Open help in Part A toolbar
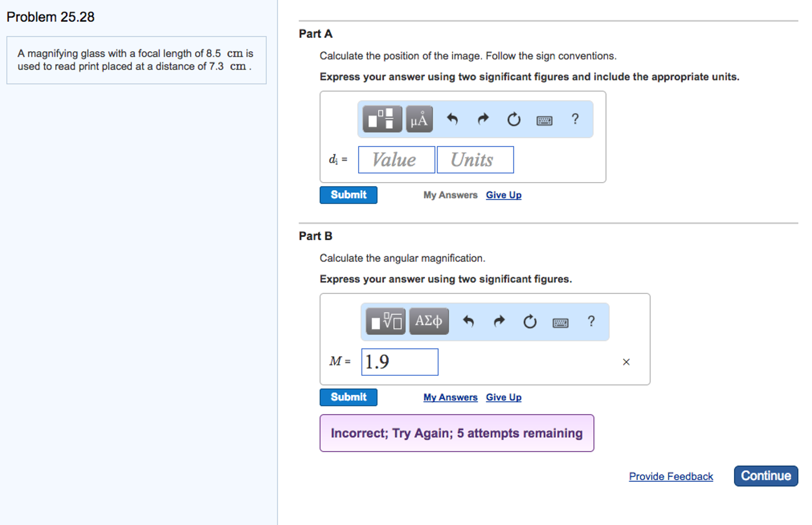 575,119
